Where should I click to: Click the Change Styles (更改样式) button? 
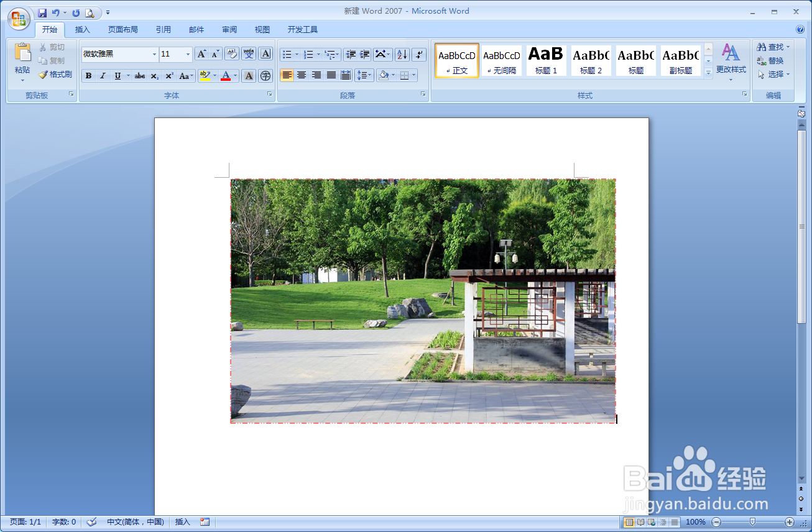731,62
